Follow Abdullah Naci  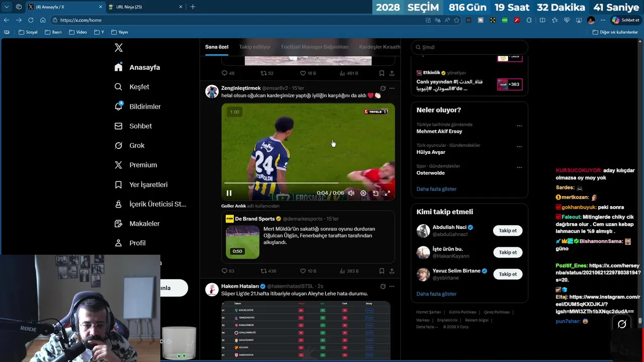[x=508, y=231]
